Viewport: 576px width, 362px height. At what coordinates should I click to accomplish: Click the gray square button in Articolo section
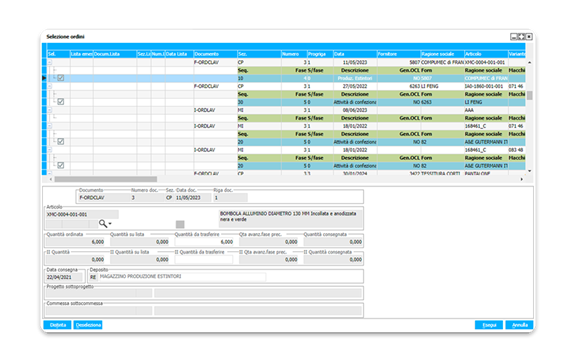(180, 224)
